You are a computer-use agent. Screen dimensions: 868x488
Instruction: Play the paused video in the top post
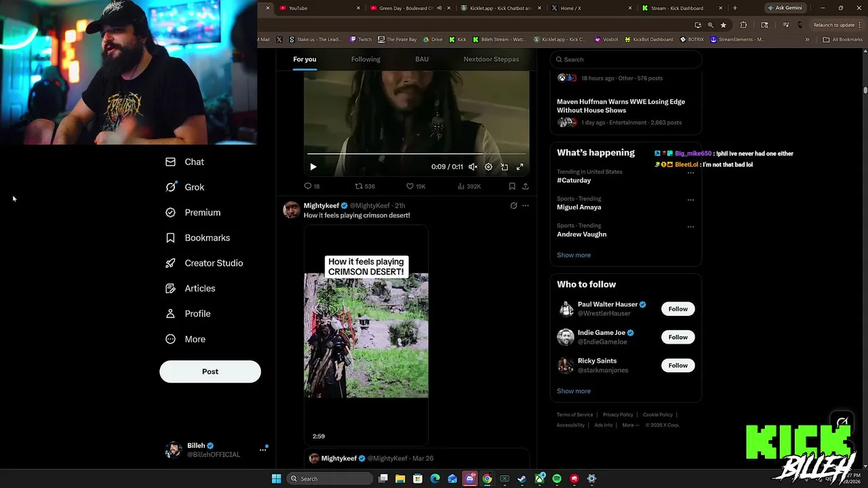coord(313,167)
